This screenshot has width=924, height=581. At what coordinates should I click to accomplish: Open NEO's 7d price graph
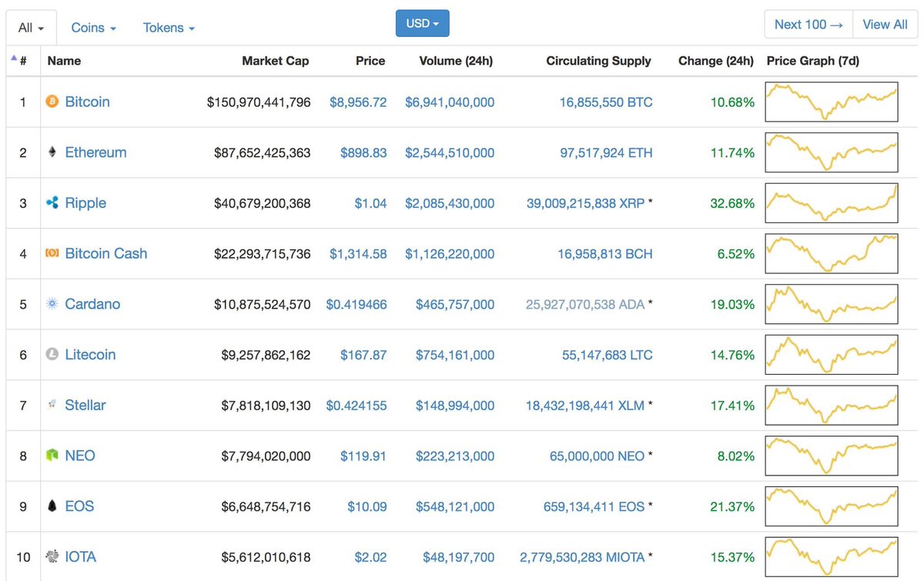coord(832,456)
